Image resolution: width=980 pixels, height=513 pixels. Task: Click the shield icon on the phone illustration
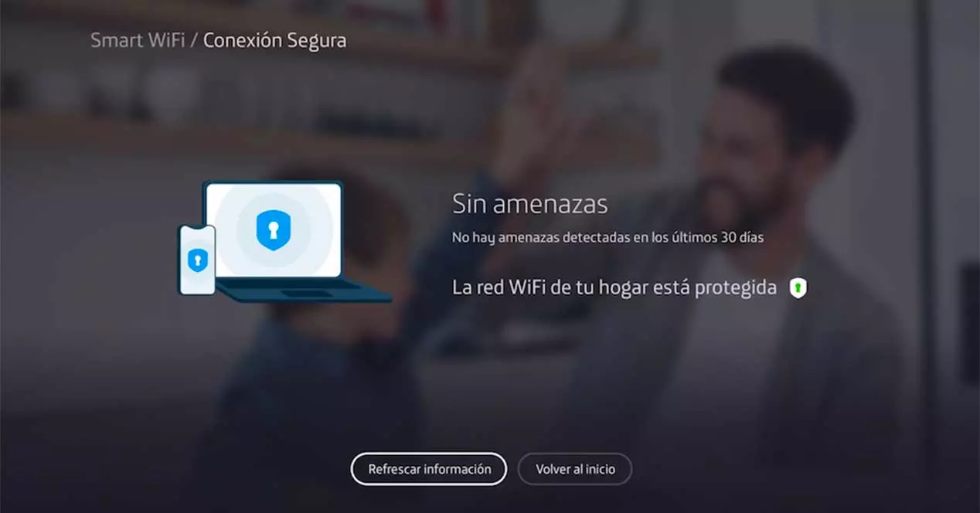(x=198, y=260)
